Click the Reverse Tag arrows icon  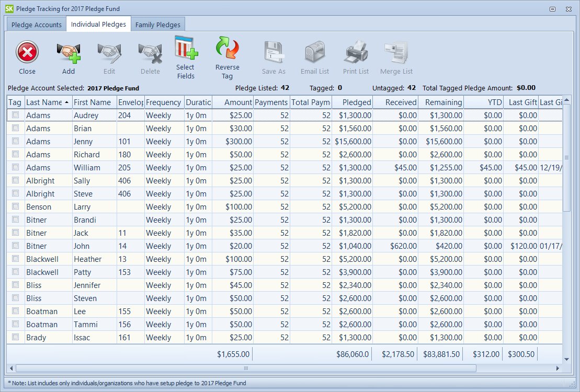[227, 48]
